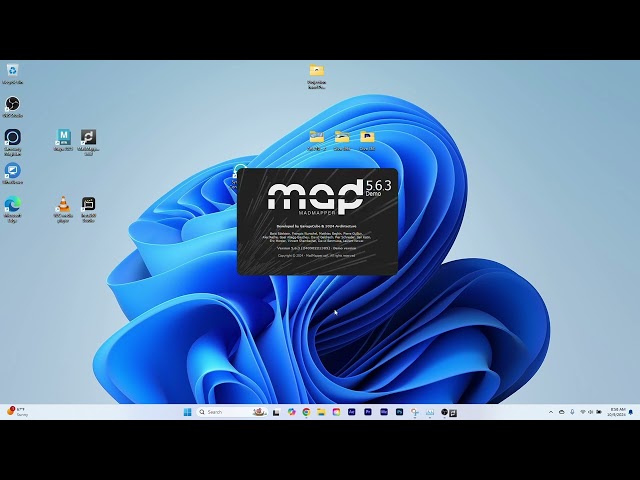This screenshot has height=480, width=640.
Task: Open the colorful square app on taskbar
Action: click(x=336, y=412)
